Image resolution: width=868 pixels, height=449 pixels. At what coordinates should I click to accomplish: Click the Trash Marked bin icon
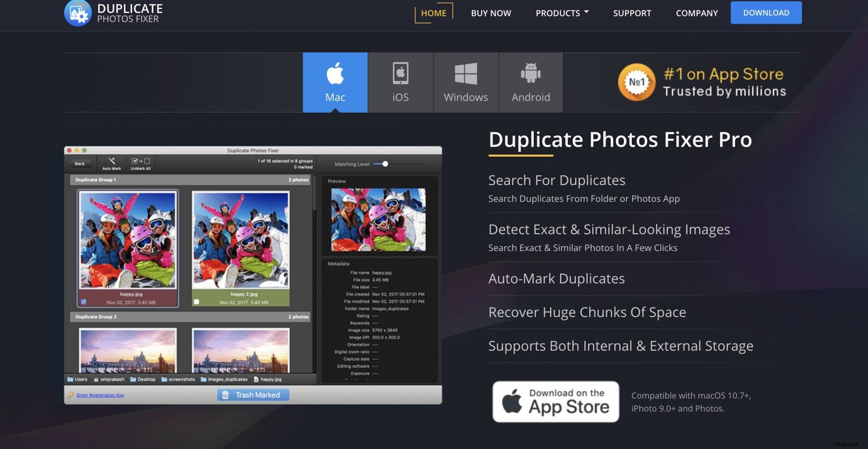click(x=226, y=395)
